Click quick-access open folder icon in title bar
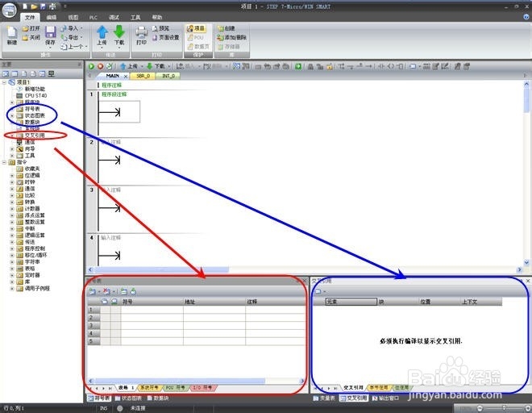The height and width of the screenshot is (413, 532). click(x=34, y=6)
